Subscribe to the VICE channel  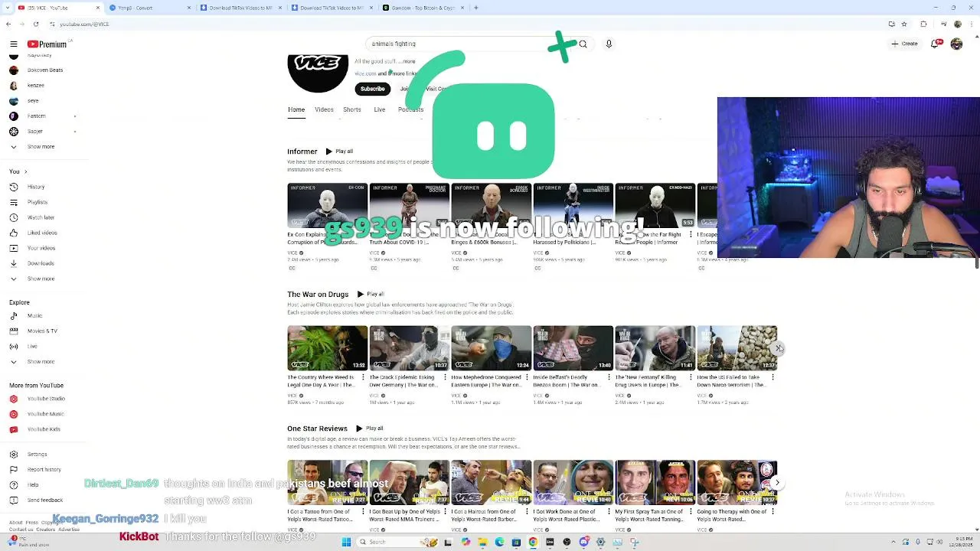click(373, 89)
